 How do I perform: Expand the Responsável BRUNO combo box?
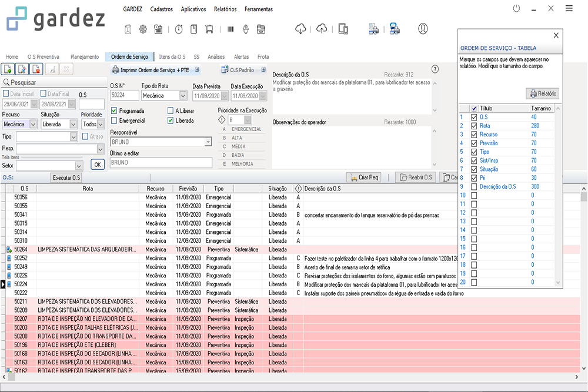[208, 142]
